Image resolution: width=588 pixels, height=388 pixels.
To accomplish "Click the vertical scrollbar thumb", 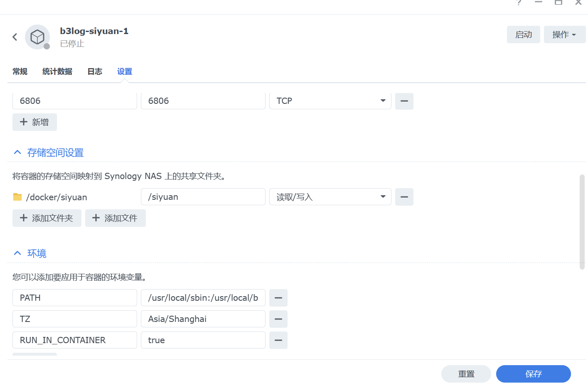I will point(582,222).
